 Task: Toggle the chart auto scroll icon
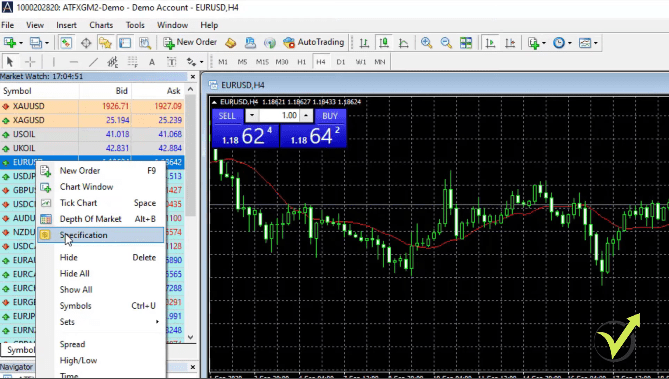490,43
